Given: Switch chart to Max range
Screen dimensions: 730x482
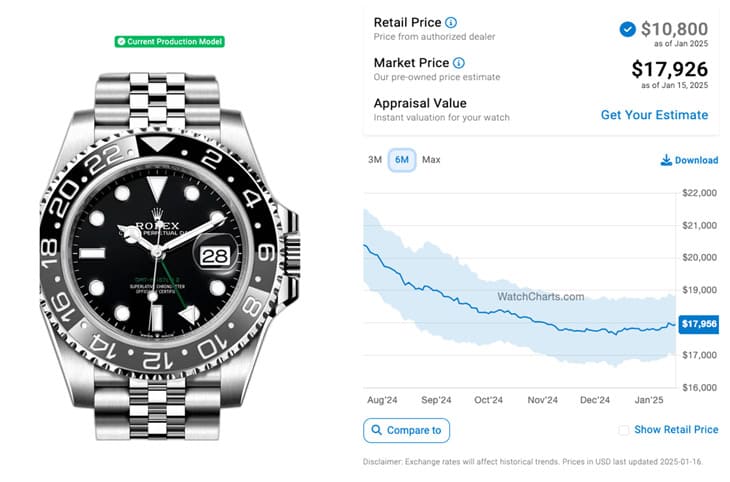Looking at the screenshot, I should 431,160.
